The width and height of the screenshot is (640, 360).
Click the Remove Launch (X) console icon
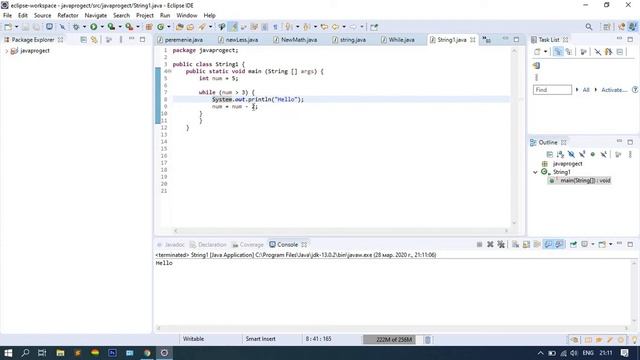pyautogui.click(x=490, y=244)
